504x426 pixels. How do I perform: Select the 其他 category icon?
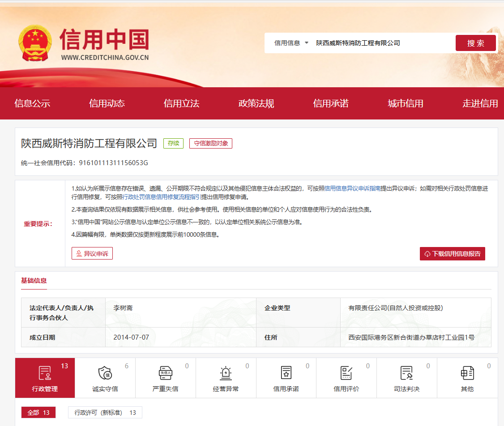click(467, 373)
